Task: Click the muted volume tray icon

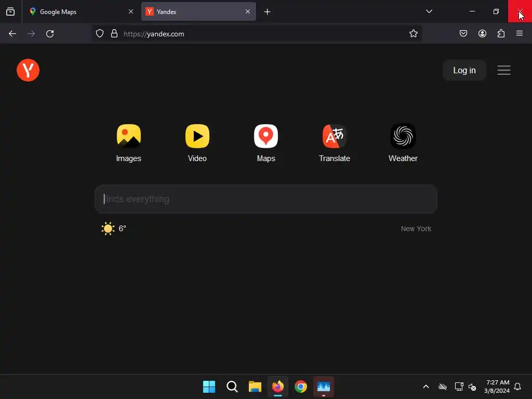Action: (x=472, y=387)
